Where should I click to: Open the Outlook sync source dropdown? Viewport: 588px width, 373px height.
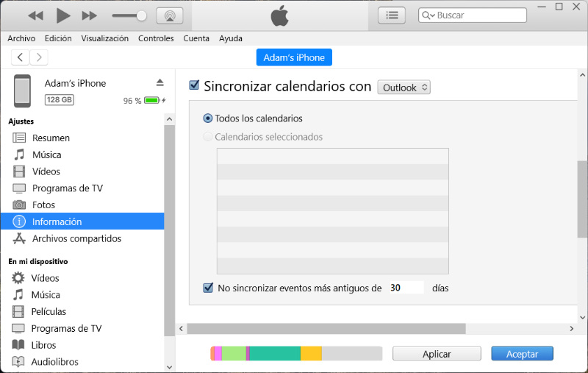tap(404, 88)
